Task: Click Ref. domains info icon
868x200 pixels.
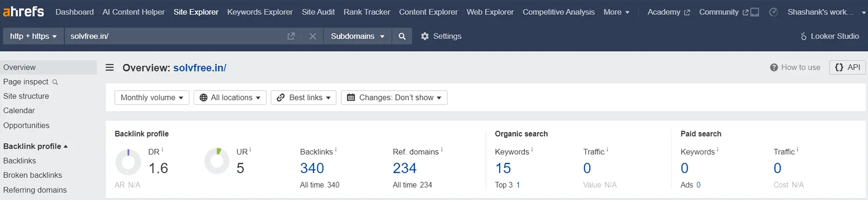Action: [x=442, y=150]
